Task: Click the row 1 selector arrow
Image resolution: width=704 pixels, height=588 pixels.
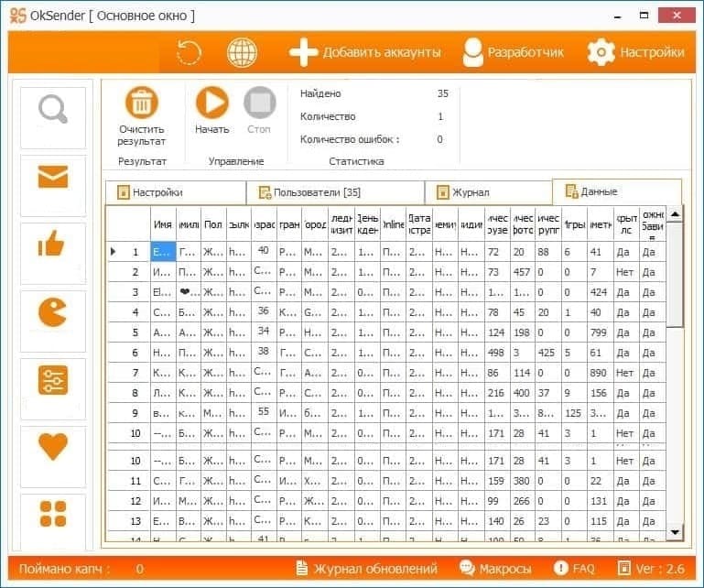Action: pyautogui.click(x=114, y=252)
